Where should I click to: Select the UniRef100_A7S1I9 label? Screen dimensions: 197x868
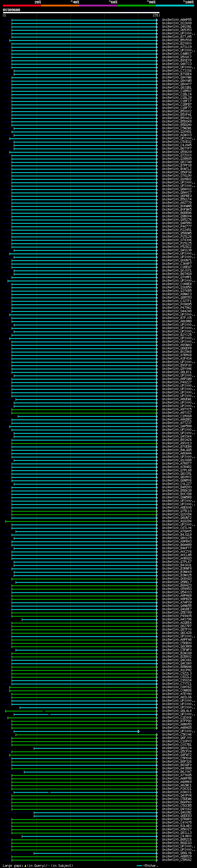coord(177,47)
